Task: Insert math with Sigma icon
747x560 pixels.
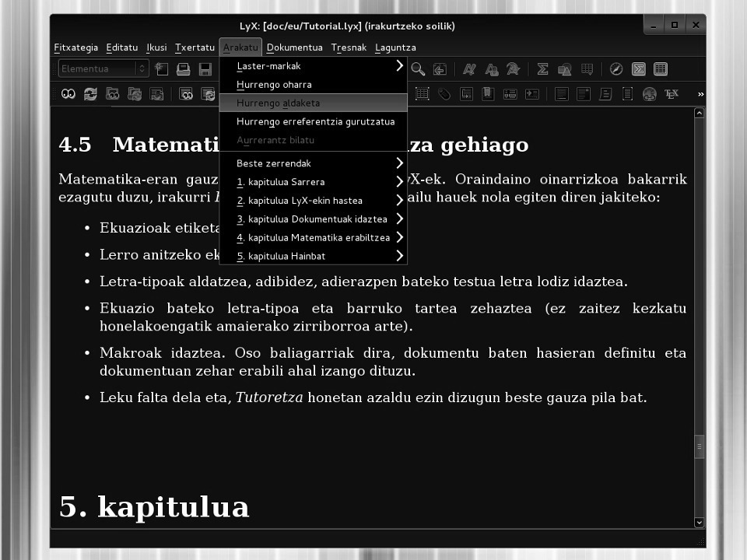Action: [x=542, y=69]
